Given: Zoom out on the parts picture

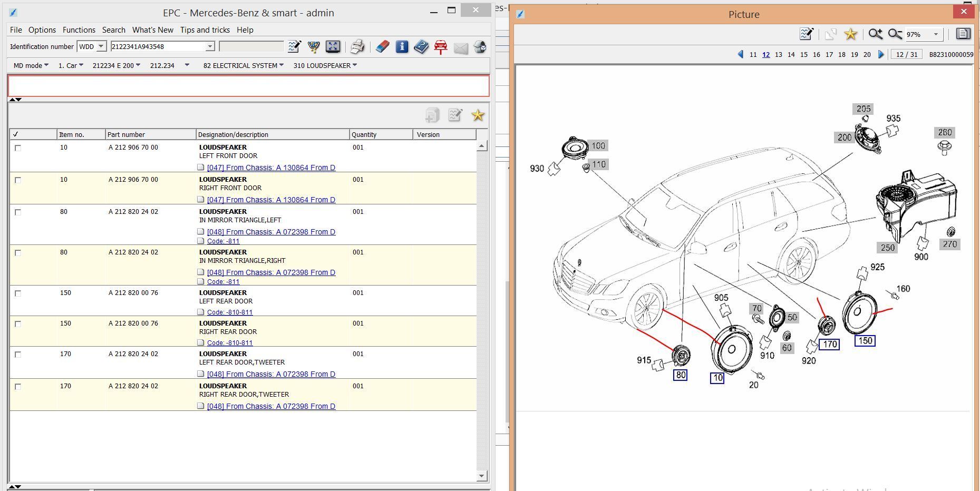Looking at the screenshot, I should pos(895,34).
